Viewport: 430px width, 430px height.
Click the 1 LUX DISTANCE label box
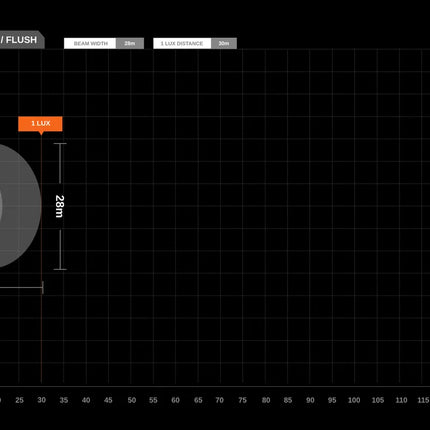182,43
